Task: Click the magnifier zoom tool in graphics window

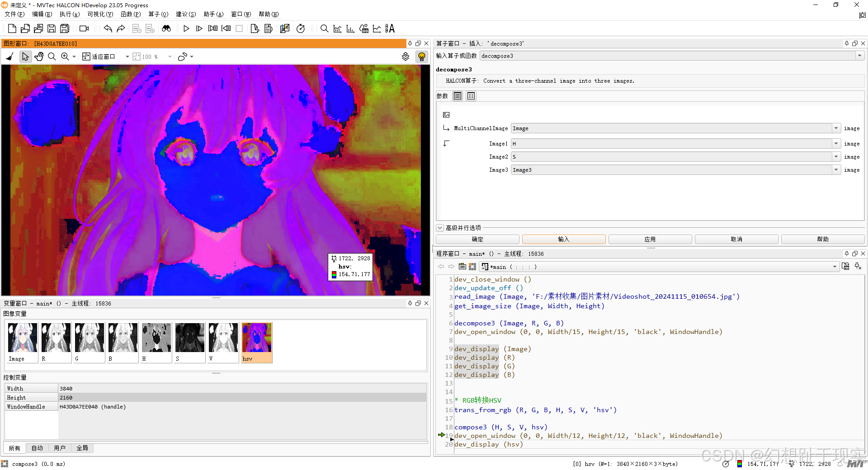Action: click(52, 56)
